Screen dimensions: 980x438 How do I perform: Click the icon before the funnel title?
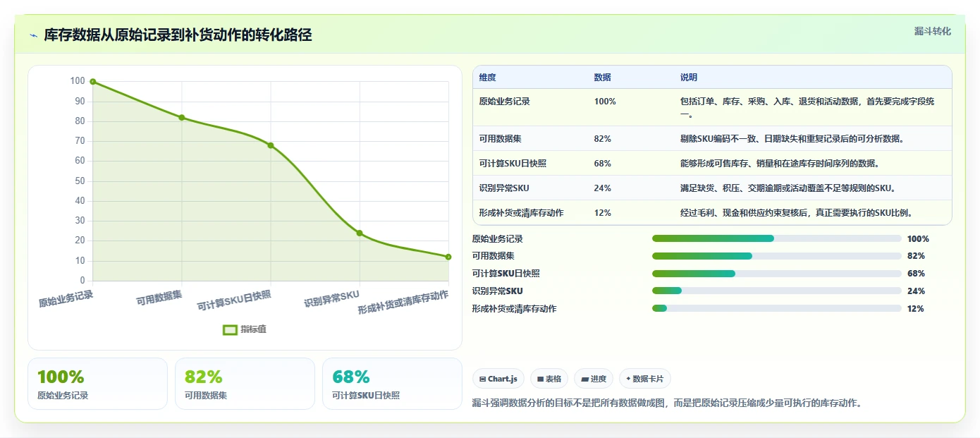coord(33,35)
